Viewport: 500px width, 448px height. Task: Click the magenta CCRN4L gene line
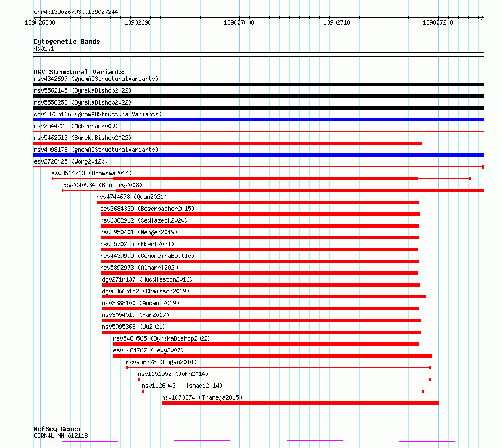[258, 441]
